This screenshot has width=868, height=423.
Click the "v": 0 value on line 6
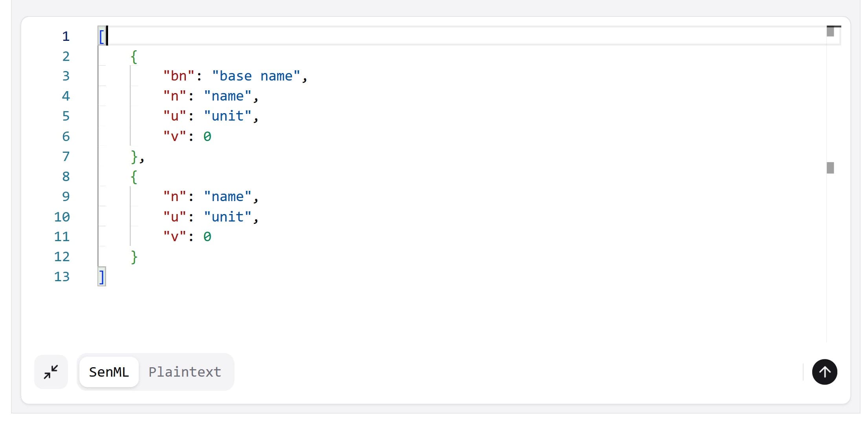(x=207, y=136)
